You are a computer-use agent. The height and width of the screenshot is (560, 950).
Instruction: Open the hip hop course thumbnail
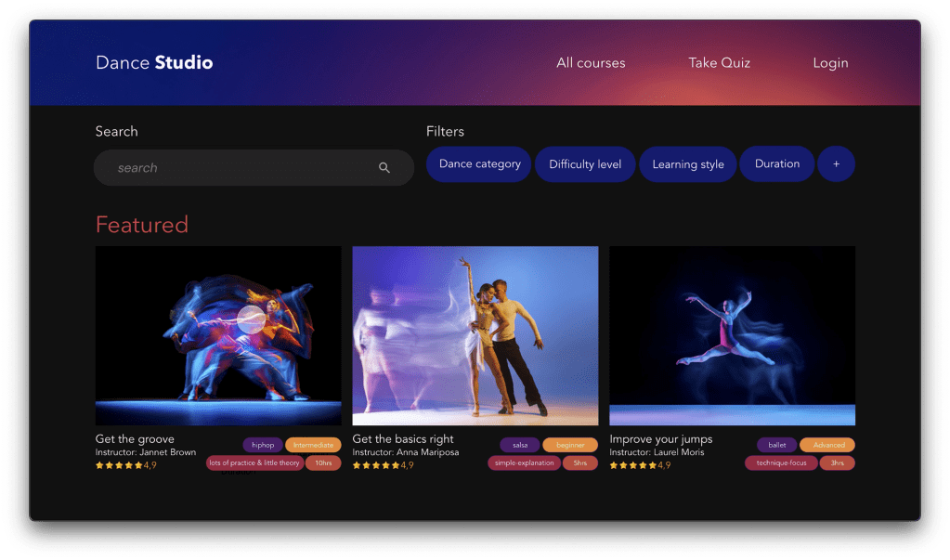coord(218,335)
